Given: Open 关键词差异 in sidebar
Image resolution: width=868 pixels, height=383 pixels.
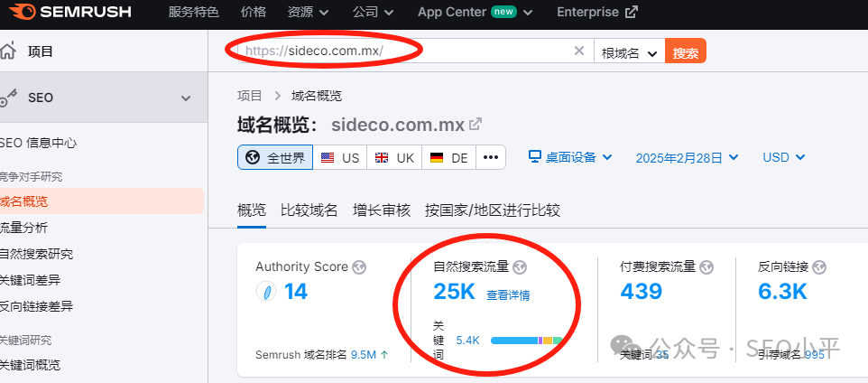Looking at the screenshot, I should pos(30,280).
